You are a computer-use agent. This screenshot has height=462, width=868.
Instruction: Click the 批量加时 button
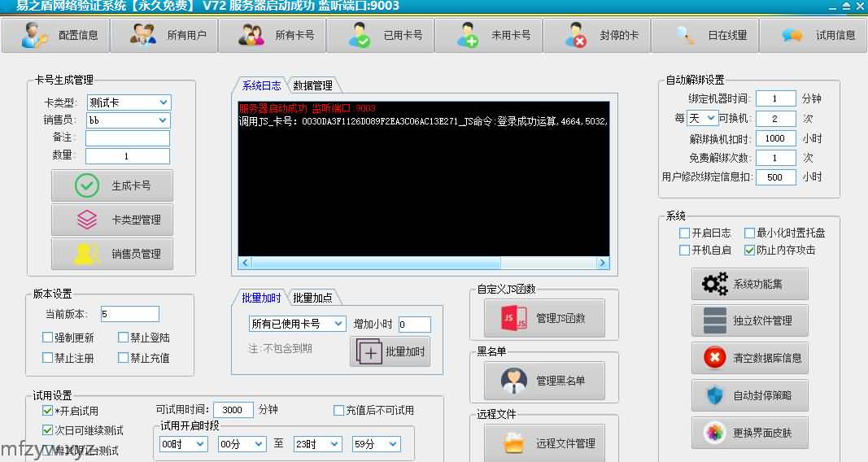pos(390,352)
